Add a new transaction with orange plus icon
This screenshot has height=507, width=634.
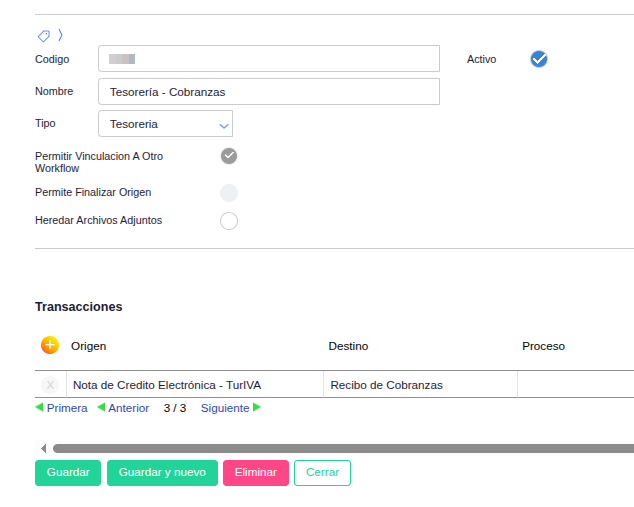pos(50,345)
